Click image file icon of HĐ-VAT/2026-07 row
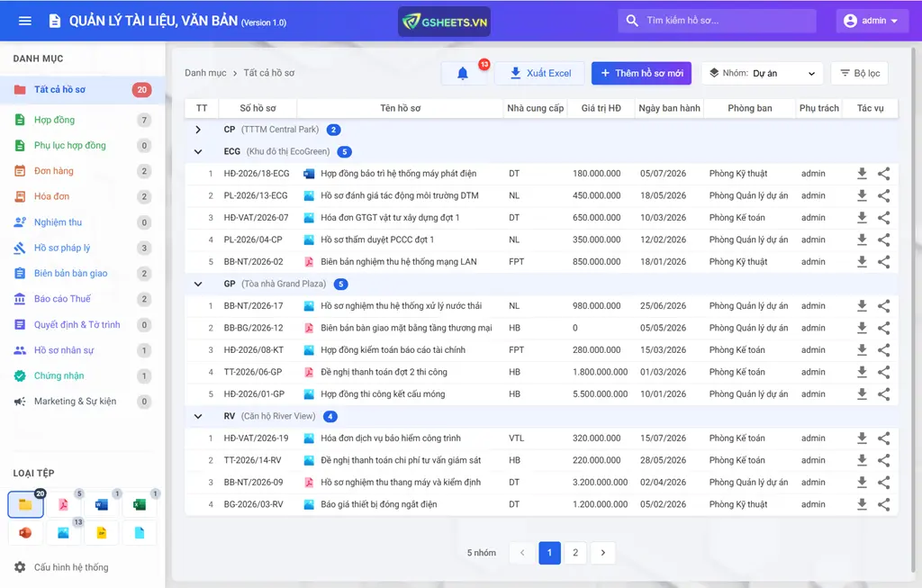The height and width of the screenshot is (588, 922). (x=309, y=218)
